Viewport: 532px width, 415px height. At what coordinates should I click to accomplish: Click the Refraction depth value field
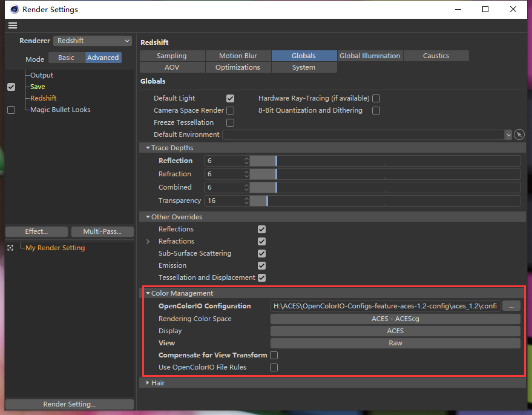[x=224, y=174]
